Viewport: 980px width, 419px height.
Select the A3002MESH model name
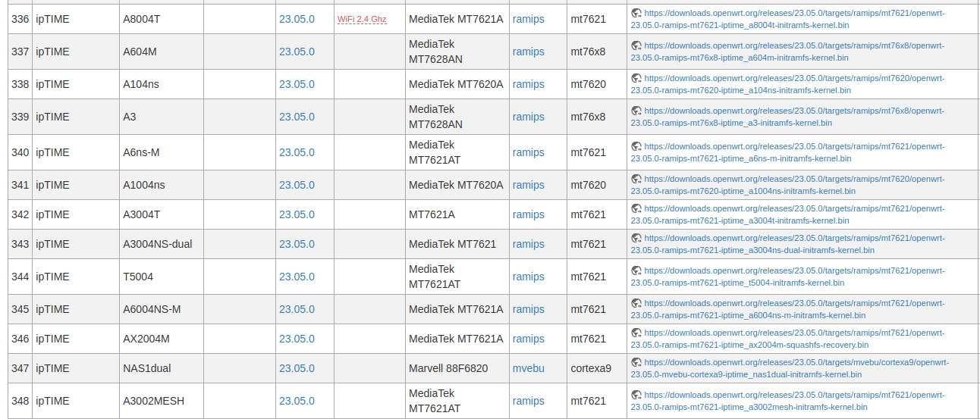coord(153,401)
